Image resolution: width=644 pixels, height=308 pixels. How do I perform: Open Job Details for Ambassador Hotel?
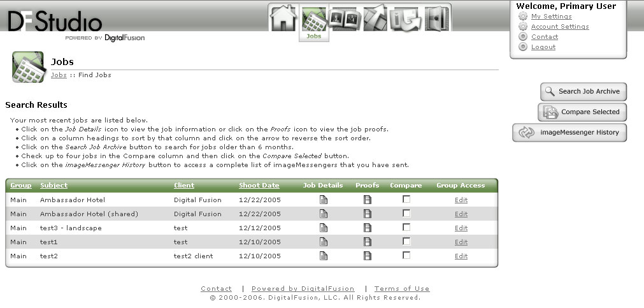pos(324,200)
